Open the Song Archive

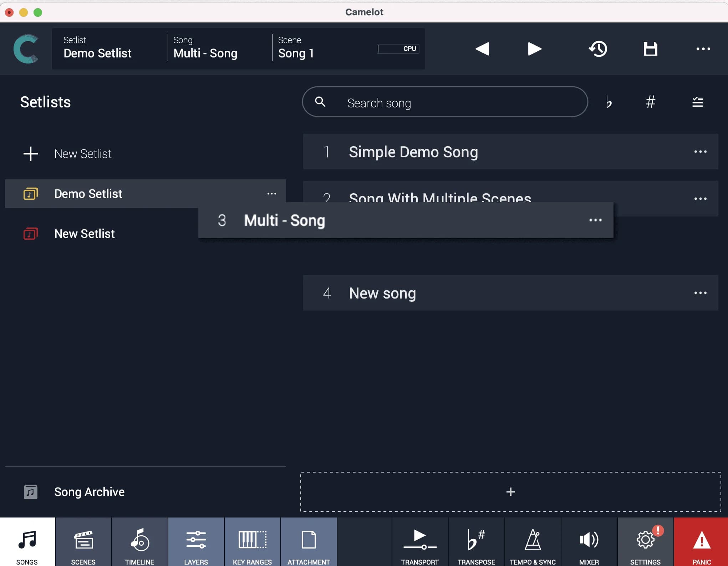[x=89, y=492]
